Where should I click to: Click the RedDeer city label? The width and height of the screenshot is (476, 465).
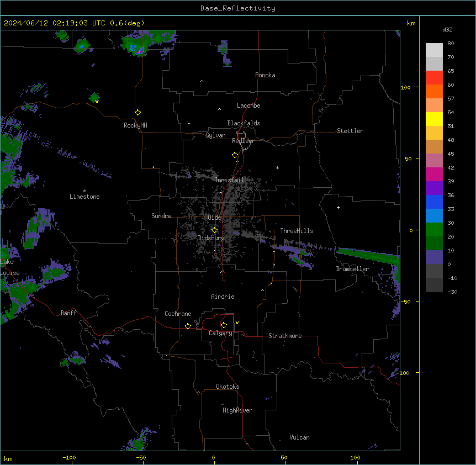(243, 141)
